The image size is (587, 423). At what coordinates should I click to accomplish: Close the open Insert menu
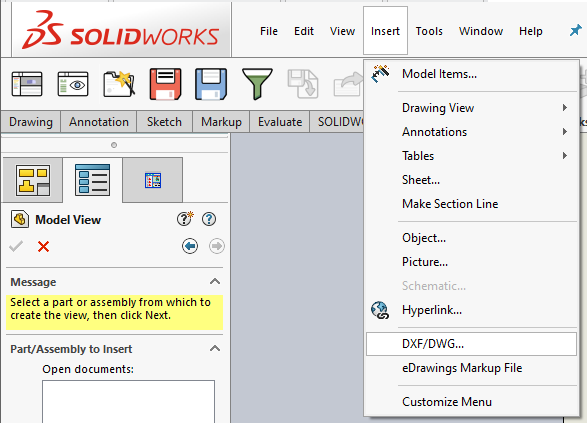385,31
